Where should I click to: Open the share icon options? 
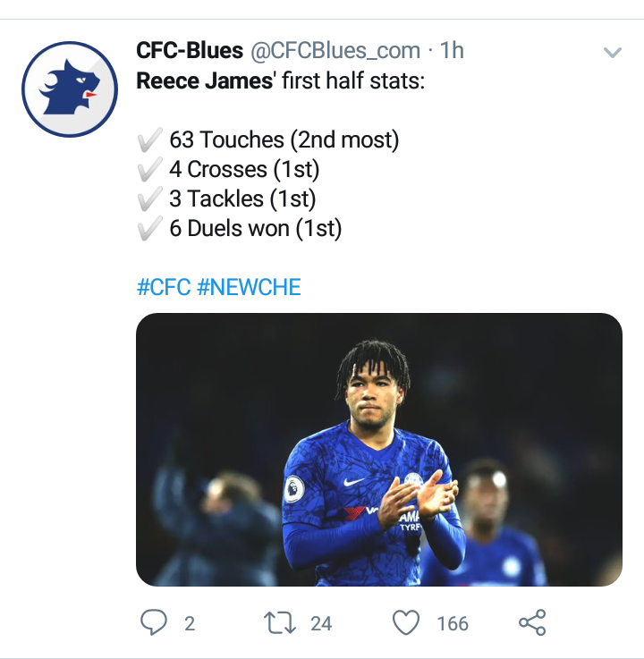coord(532,622)
